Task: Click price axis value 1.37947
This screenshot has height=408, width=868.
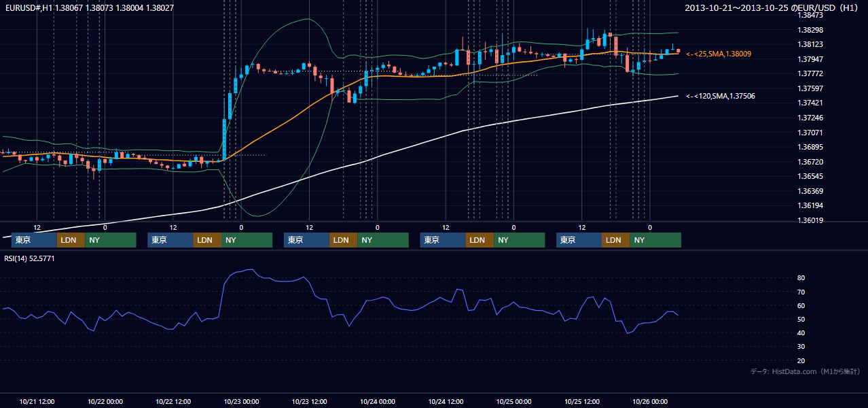Action: [810, 59]
